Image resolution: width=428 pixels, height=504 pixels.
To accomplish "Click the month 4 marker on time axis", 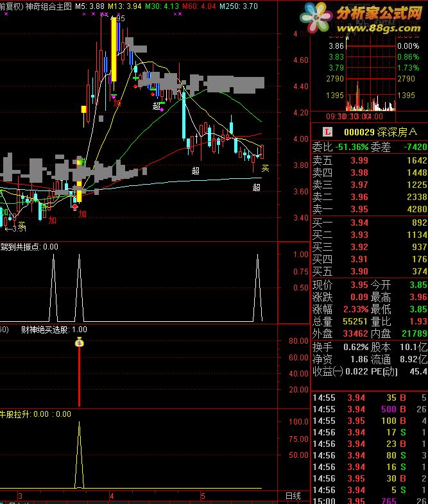I will point(112,496).
